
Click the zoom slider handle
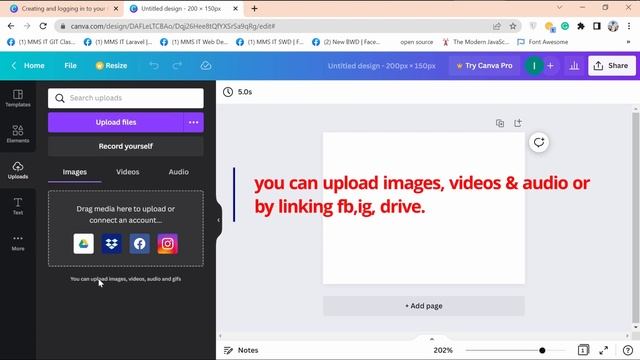click(x=542, y=350)
